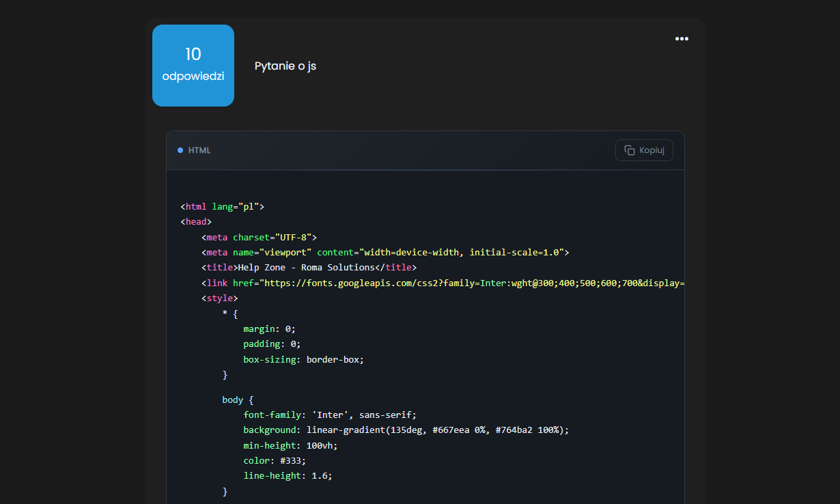Open the 10 odpowiedzi answers box
Image resolution: width=840 pixels, height=504 pixels.
point(193,66)
